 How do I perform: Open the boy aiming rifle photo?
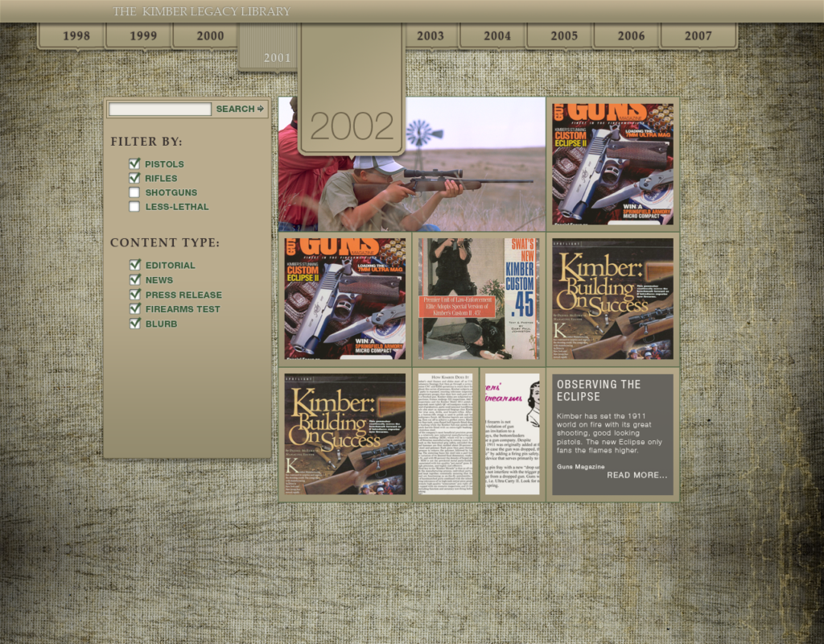(x=412, y=195)
